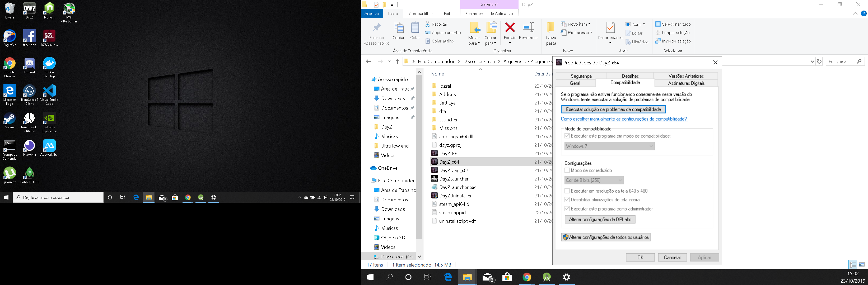This screenshot has height=285, width=868.
Task: Open the Compartilhar ribbon tab
Action: [x=421, y=14]
